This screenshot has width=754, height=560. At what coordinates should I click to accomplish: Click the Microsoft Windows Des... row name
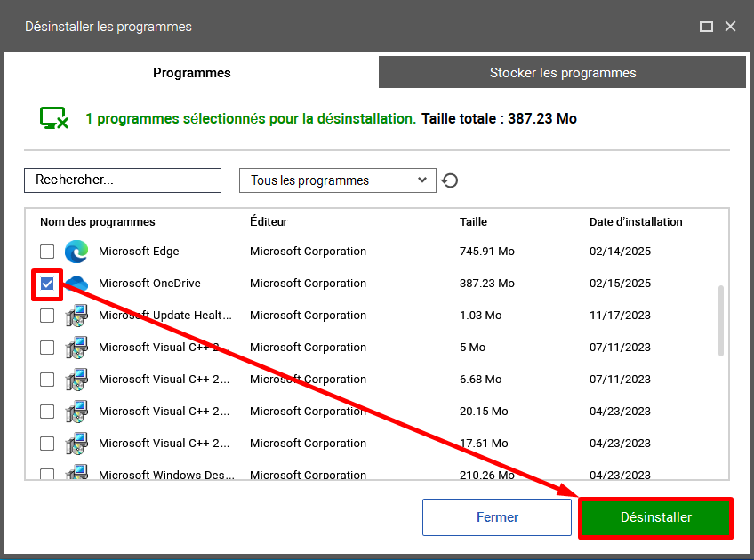click(166, 475)
